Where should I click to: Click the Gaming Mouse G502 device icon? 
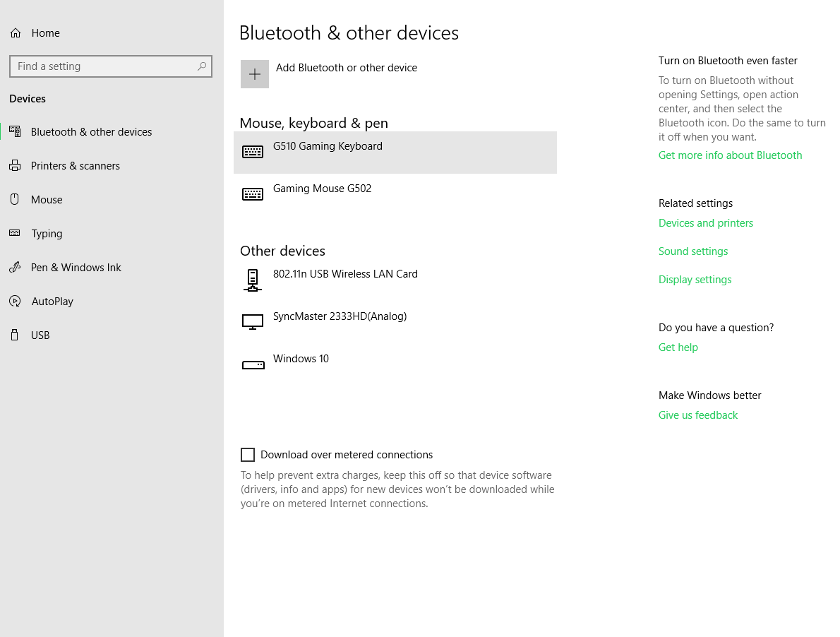point(252,194)
